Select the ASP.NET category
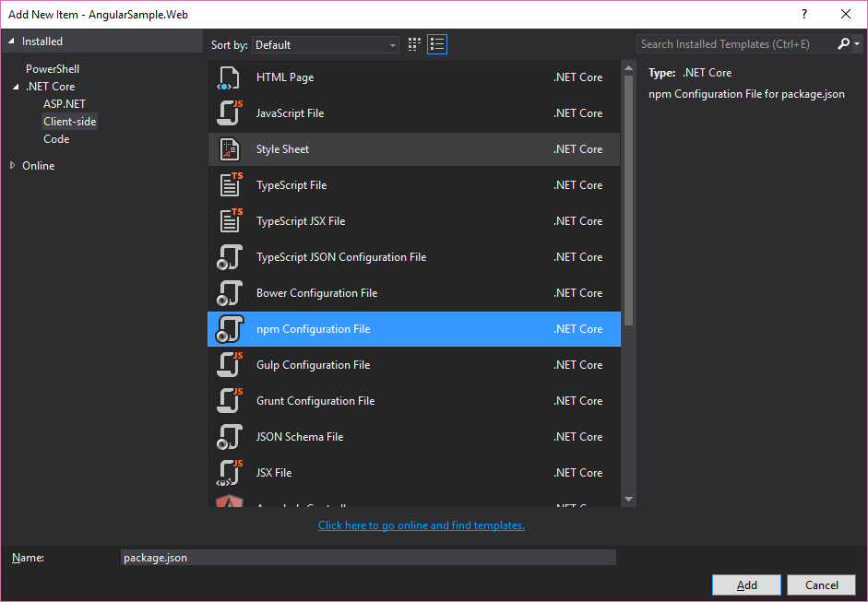 [x=64, y=103]
